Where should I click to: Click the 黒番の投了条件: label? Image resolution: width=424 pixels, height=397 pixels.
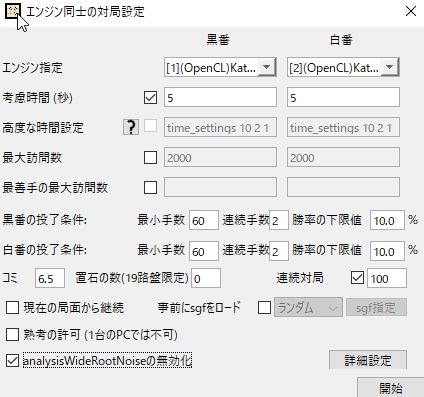[45, 220]
